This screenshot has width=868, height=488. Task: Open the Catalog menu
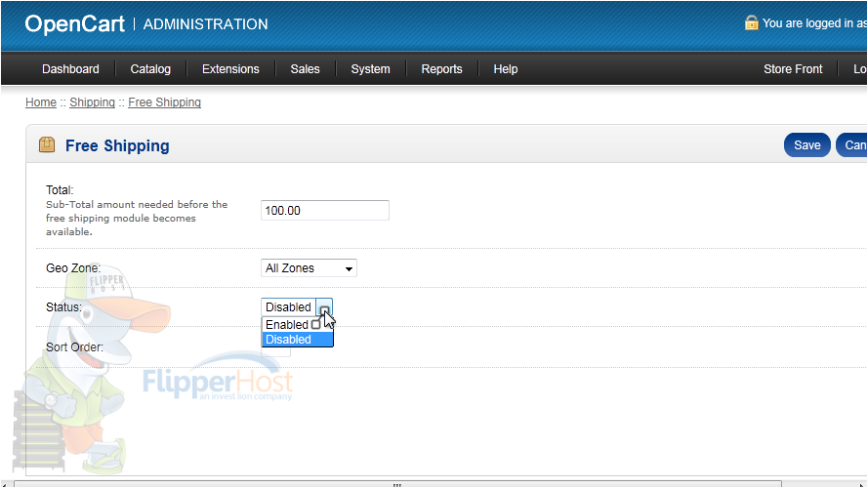click(150, 69)
